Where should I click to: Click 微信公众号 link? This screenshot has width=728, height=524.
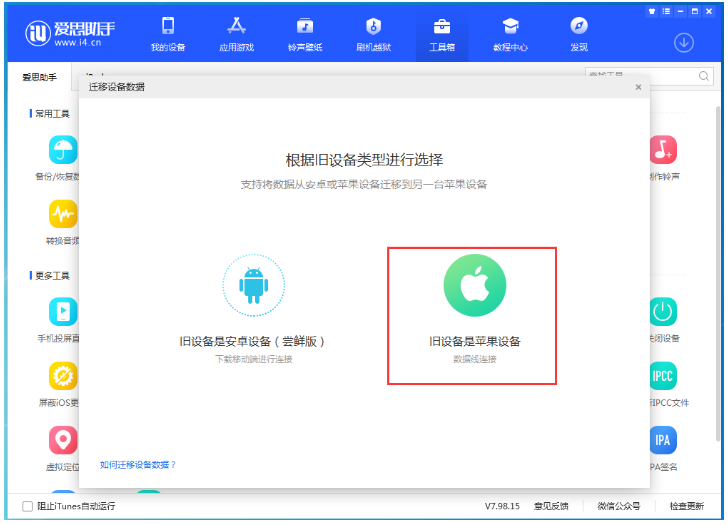click(619, 506)
